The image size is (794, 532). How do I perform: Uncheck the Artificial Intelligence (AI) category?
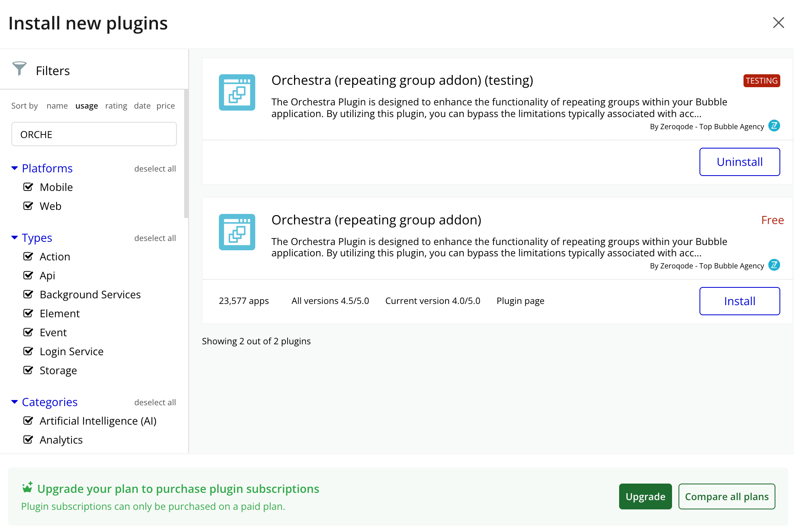(28, 421)
